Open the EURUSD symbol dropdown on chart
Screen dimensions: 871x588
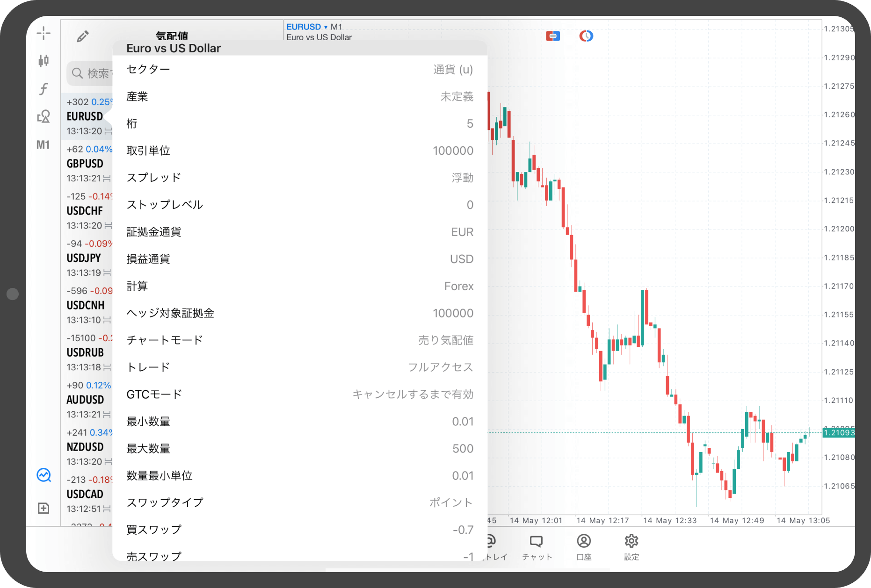click(x=307, y=27)
